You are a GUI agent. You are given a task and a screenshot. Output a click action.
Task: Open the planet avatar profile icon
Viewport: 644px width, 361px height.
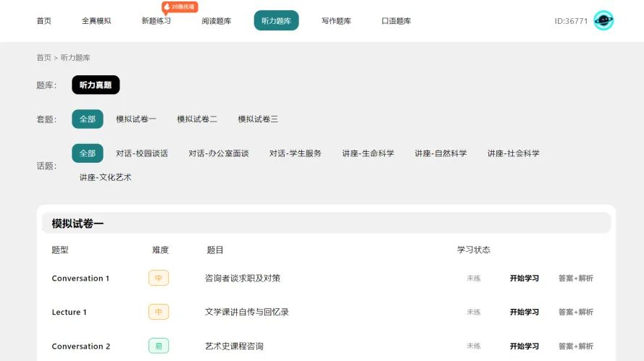(603, 20)
